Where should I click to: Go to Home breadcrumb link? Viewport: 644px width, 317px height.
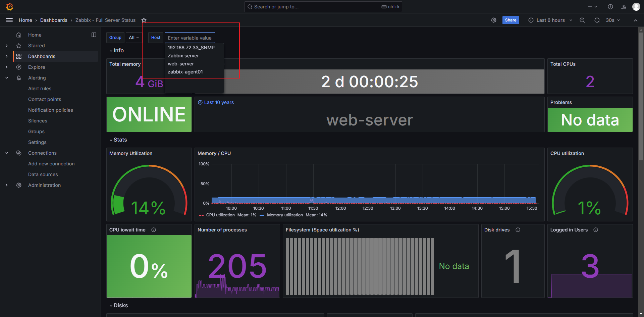25,20
